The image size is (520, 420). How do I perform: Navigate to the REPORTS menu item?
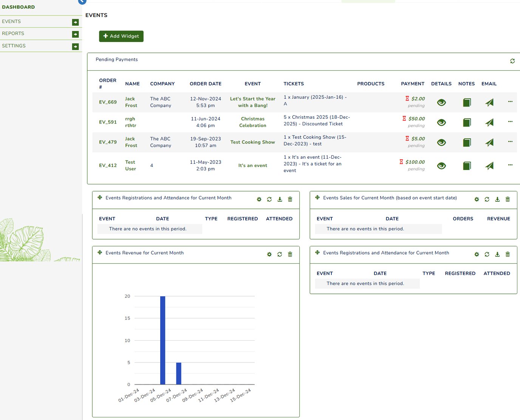(13, 34)
